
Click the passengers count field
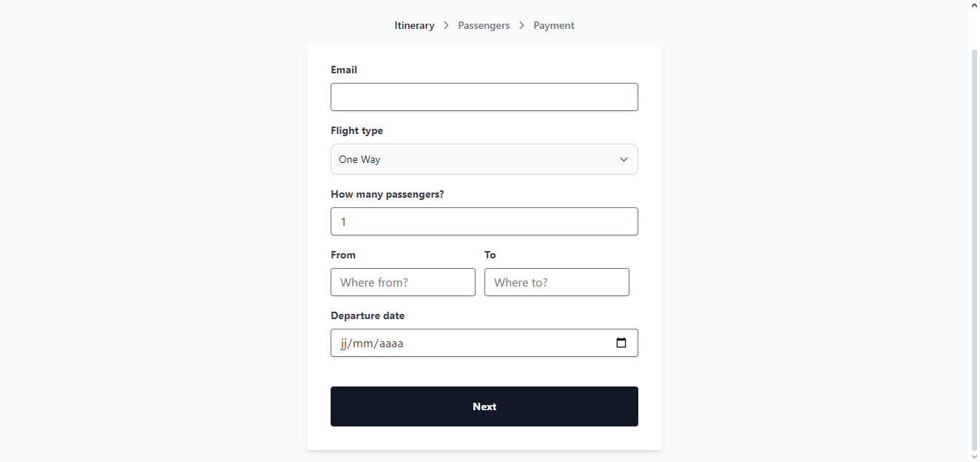tap(484, 221)
